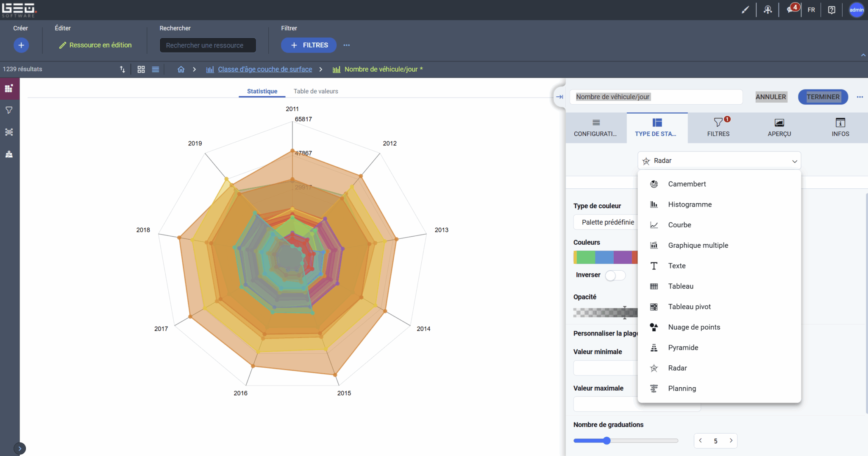
Task: Click the Rechercher une ressource search field
Action: click(x=208, y=45)
